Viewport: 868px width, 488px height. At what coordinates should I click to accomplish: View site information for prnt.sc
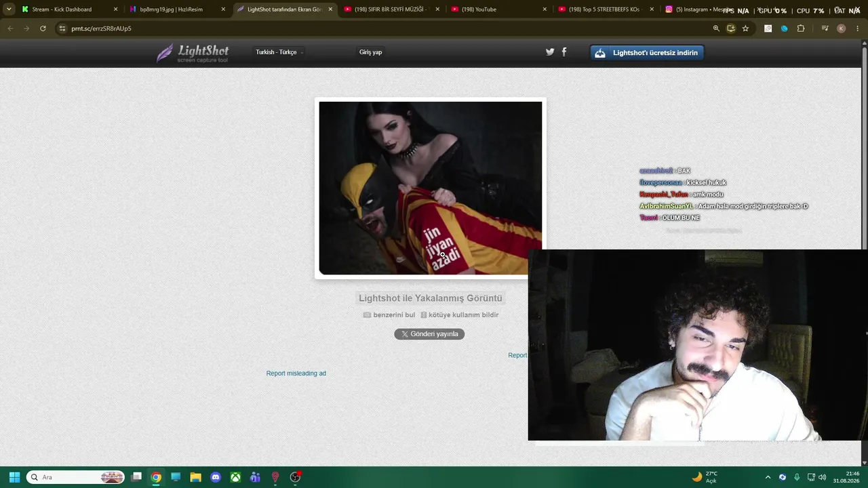[x=62, y=28]
